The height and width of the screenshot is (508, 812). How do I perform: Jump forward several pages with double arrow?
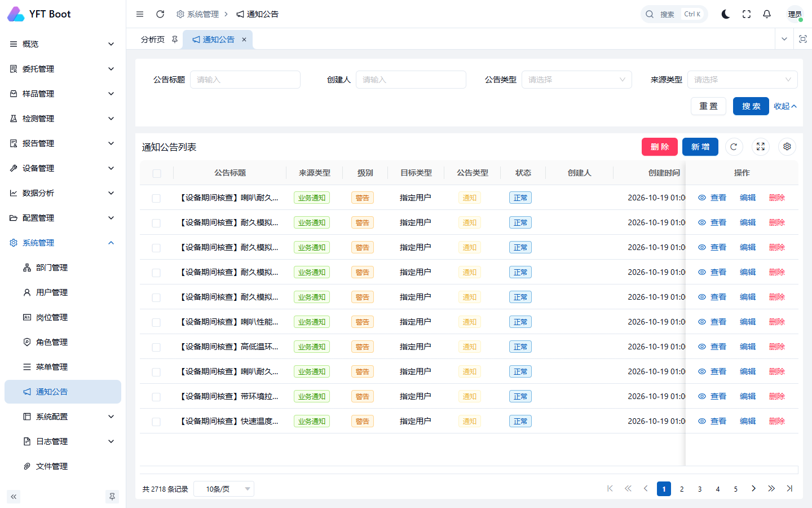771,489
